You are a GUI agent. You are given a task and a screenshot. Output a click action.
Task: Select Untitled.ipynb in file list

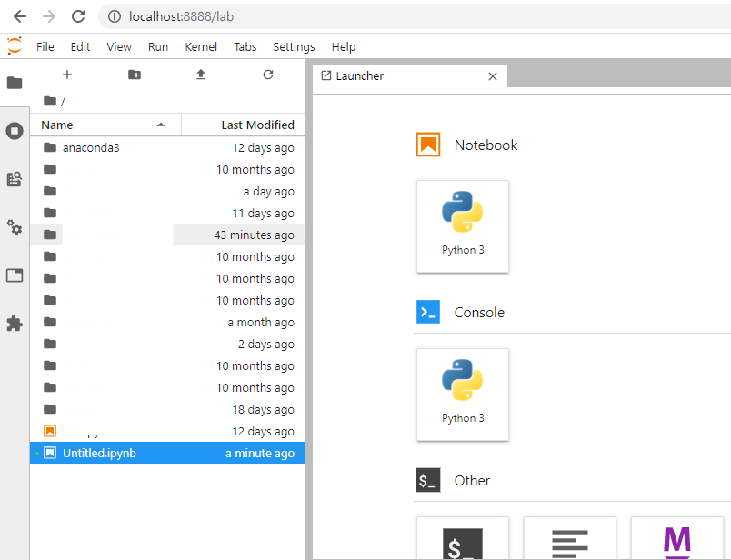[168, 454]
